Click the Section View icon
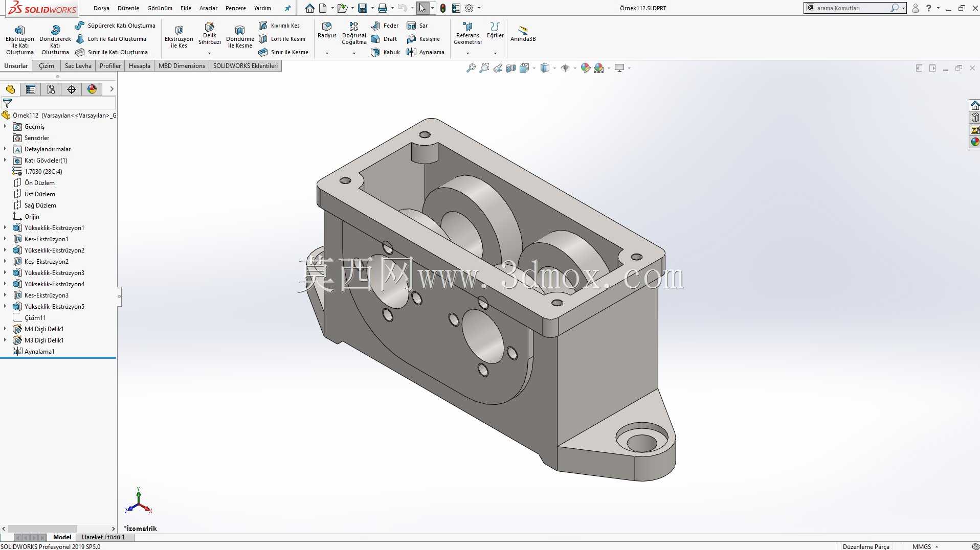The image size is (980, 550). [x=511, y=68]
